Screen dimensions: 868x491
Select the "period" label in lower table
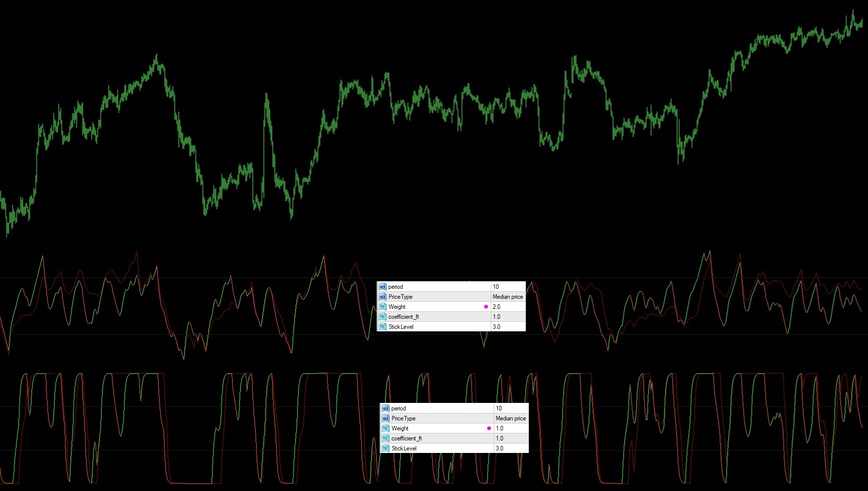399,408
